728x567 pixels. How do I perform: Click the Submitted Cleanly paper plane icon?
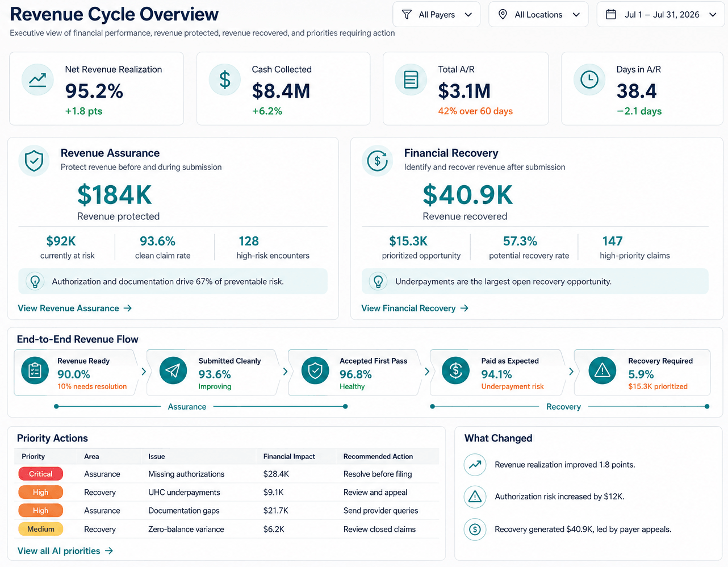tap(173, 371)
